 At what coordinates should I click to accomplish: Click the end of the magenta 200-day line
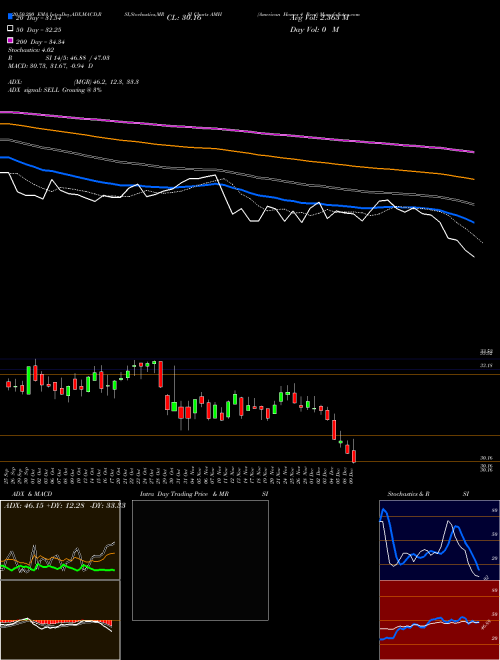click(x=474, y=152)
